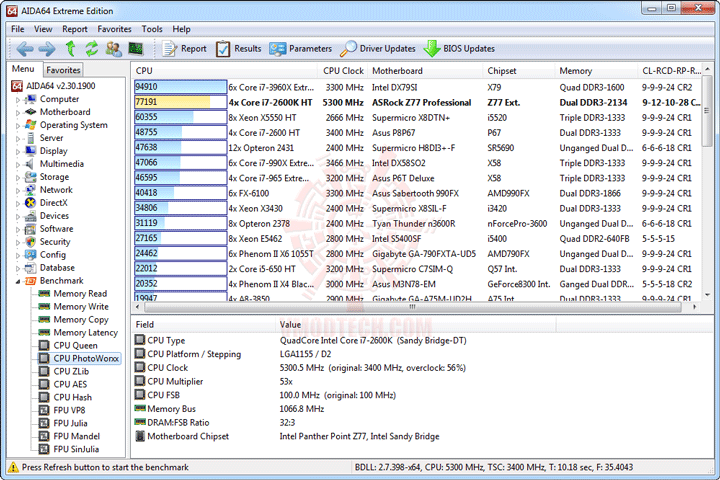Open the Favorites menu
Viewport: 720px width, 480px height.
pyautogui.click(x=114, y=29)
